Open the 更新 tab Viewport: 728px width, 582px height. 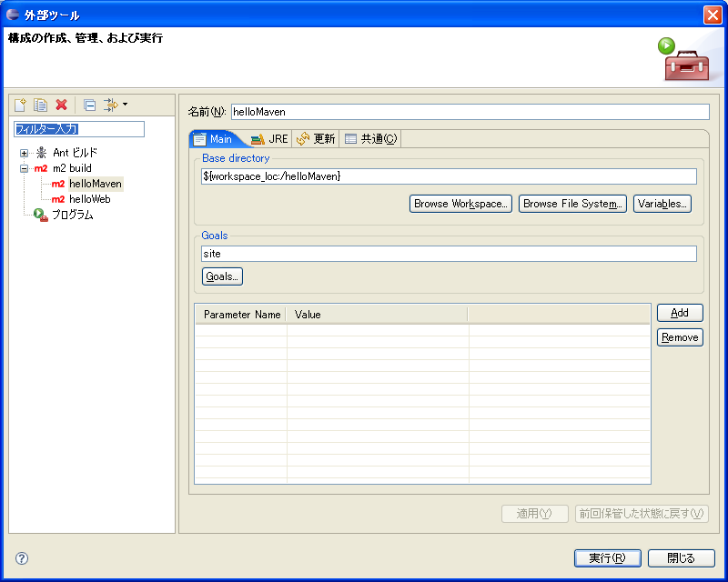tap(316, 139)
